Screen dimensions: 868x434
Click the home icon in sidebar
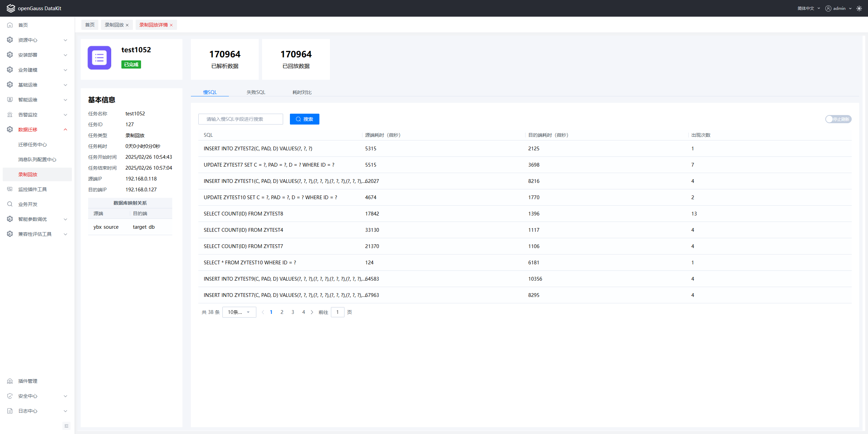tap(10, 25)
